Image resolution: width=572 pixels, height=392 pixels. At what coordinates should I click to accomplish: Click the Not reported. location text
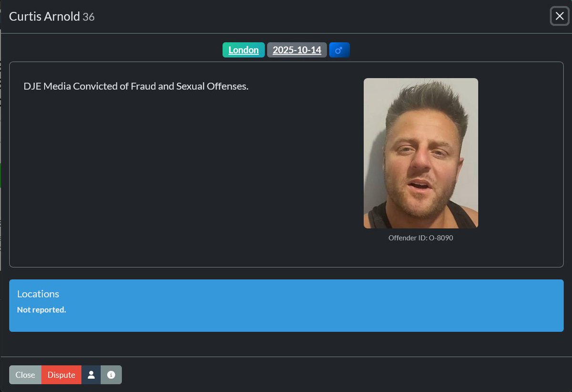41,310
